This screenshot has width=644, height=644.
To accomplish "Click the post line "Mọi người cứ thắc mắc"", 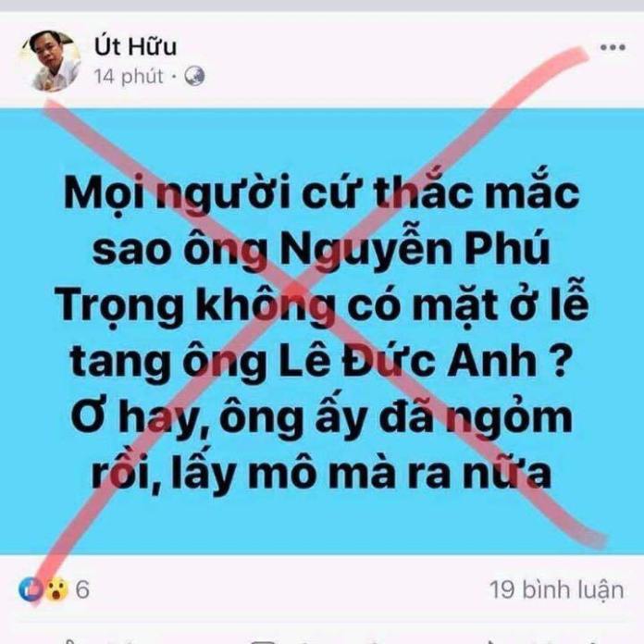I will tap(322, 192).
